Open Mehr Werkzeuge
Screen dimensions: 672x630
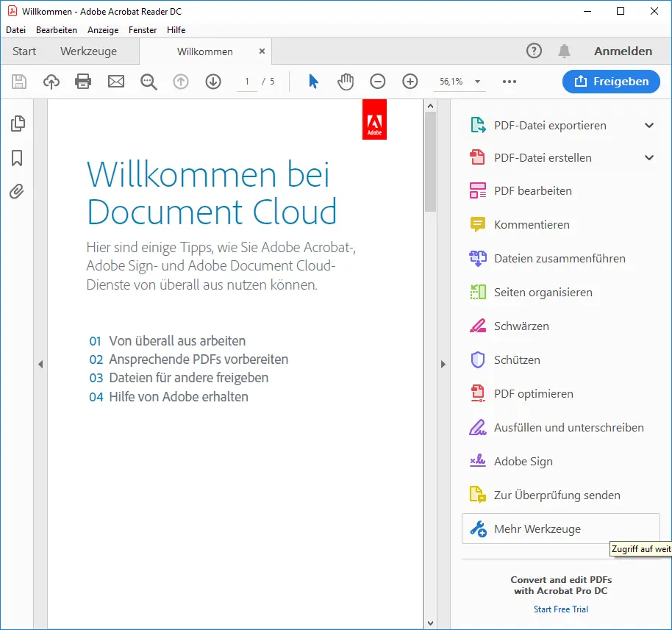click(x=560, y=529)
